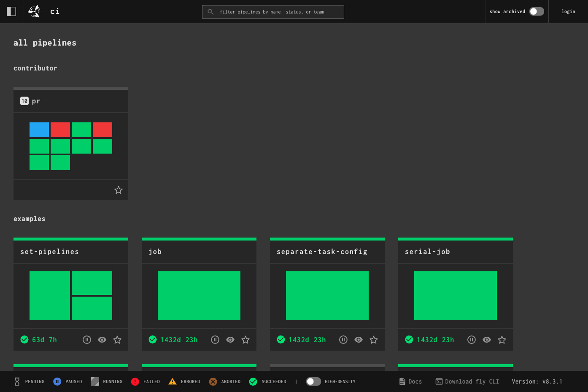Switch on high-density view

313,381
